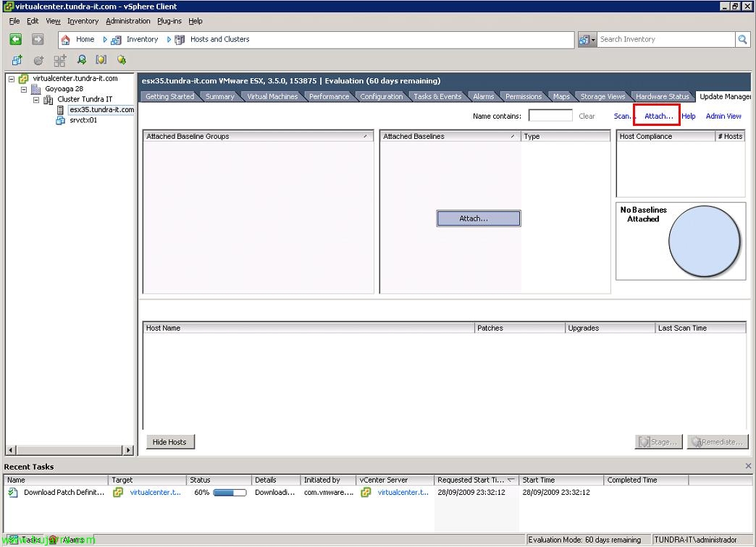Switch to the Maps tab
This screenshot has height=547, width=756.
click(561, 97)
